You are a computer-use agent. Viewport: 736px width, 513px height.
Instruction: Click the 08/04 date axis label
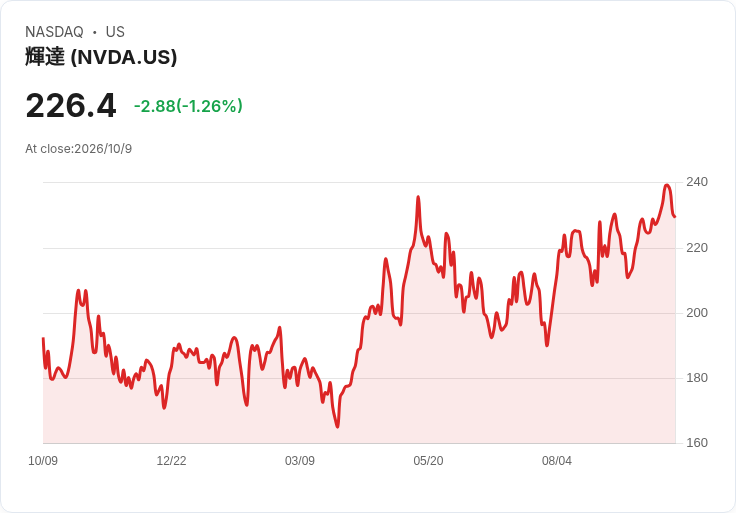tap(557, 460)
